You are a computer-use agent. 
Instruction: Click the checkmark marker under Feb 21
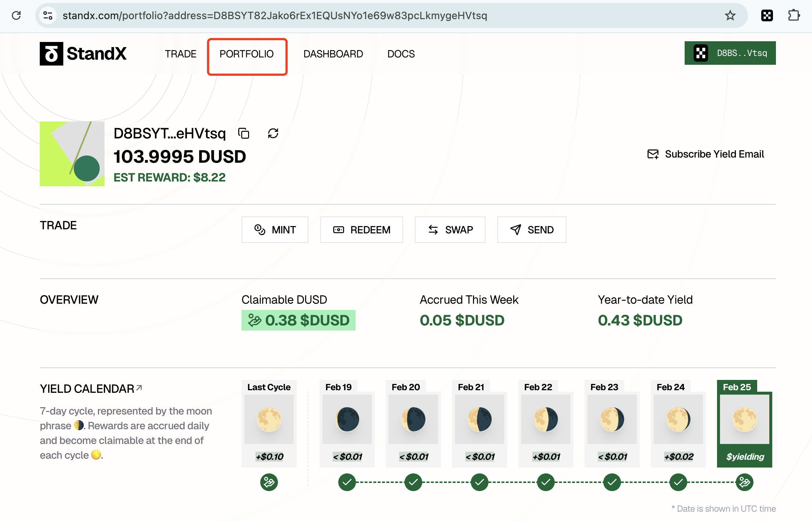pos(480,482)
